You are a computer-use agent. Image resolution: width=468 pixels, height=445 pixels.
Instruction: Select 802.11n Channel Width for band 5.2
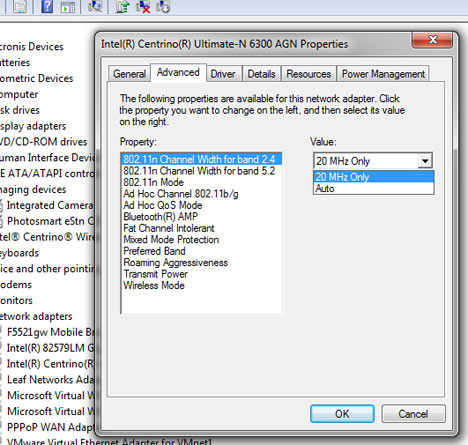coord(199,171)
